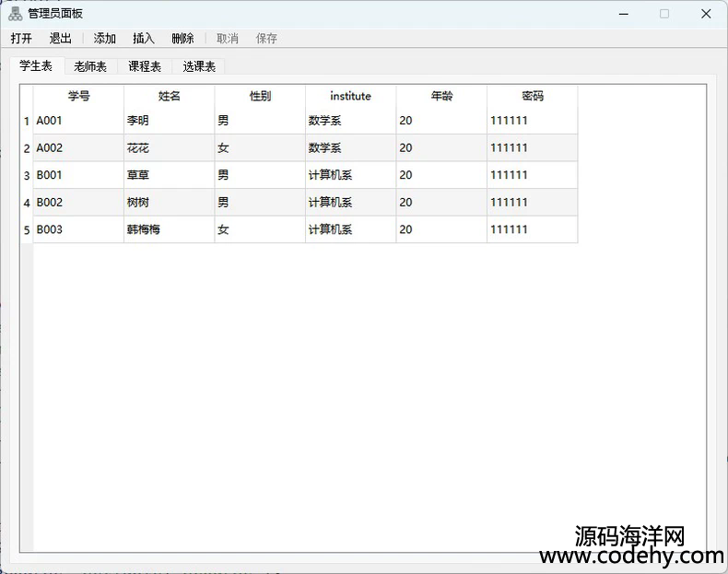
Task: Click password 111111 in row B002
Action: pyautogui.click(x=533, y=203)
